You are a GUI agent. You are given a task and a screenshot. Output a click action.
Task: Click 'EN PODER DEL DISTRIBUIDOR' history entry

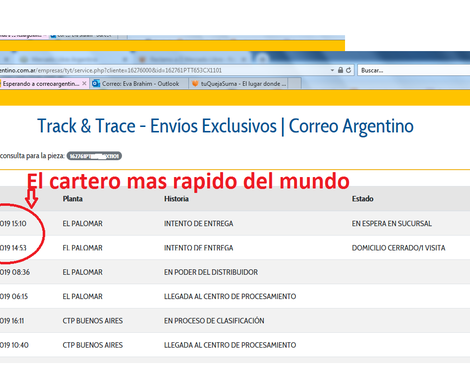[211, 272]
